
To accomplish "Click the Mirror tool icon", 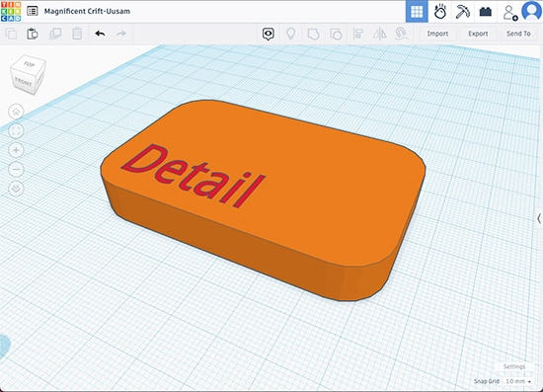I will (380, 34).
